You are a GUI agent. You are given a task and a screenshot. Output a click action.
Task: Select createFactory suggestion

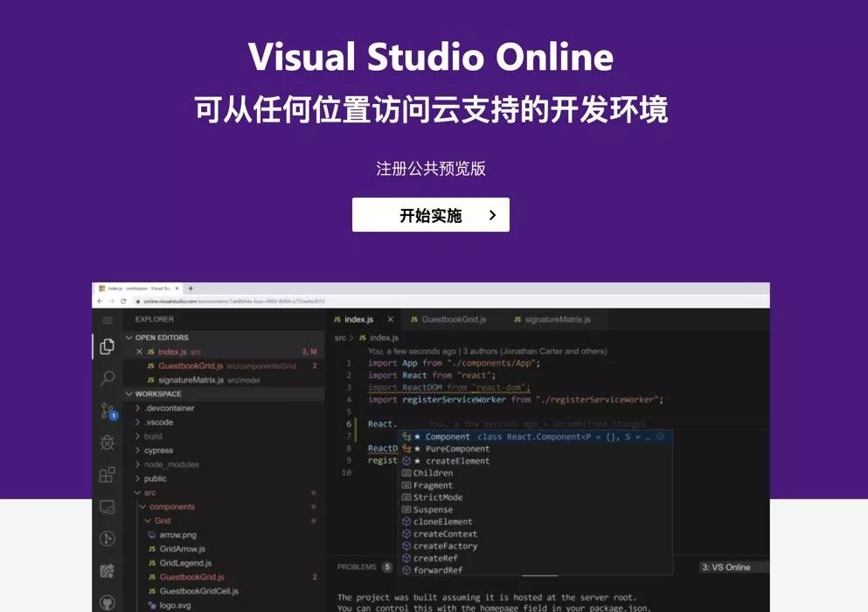click(535, 546)
